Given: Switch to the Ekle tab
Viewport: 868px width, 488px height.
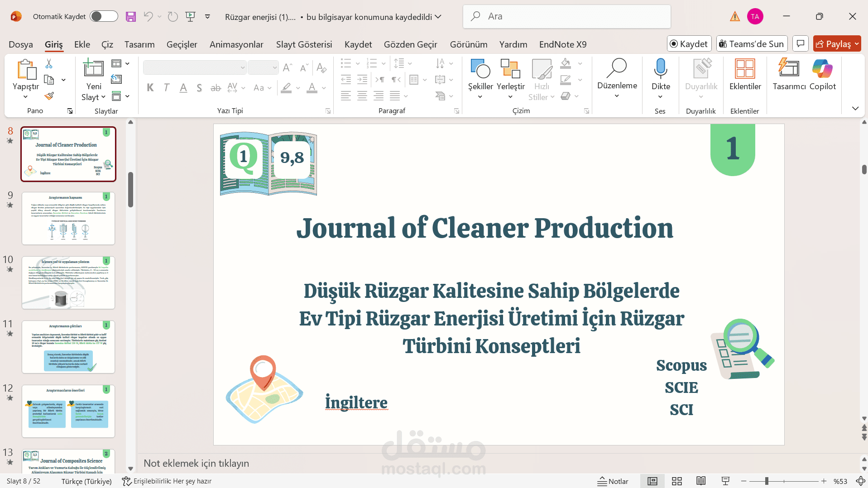Looking at the screenshot, I should click(x=82, y=44).
